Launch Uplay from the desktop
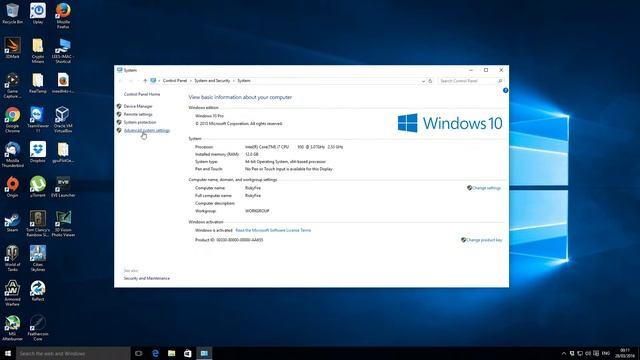 pyautogui.click(x=38, y=13)
